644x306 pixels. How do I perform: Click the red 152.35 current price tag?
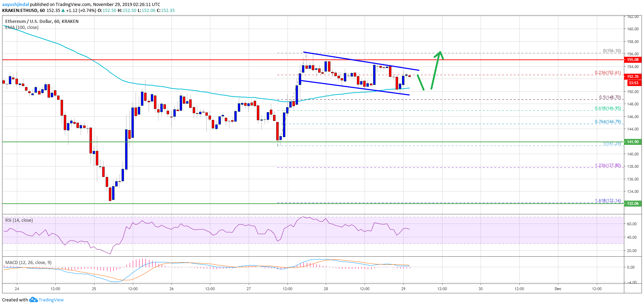tap(633, 76)
